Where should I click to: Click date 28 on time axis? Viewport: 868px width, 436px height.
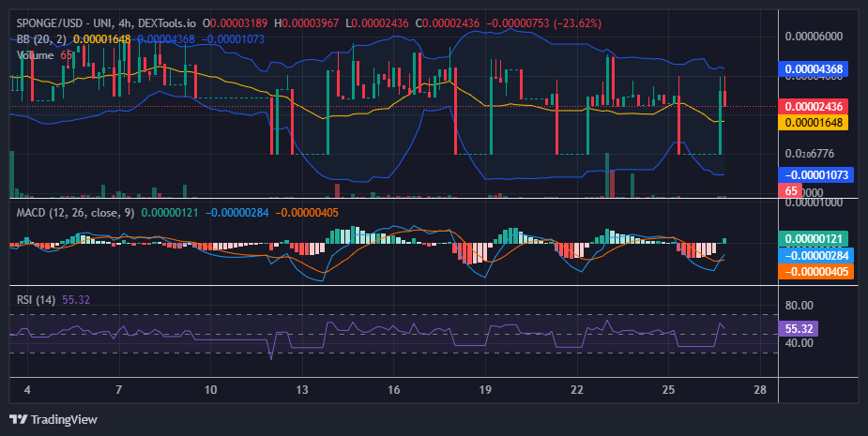click(760, 389)
